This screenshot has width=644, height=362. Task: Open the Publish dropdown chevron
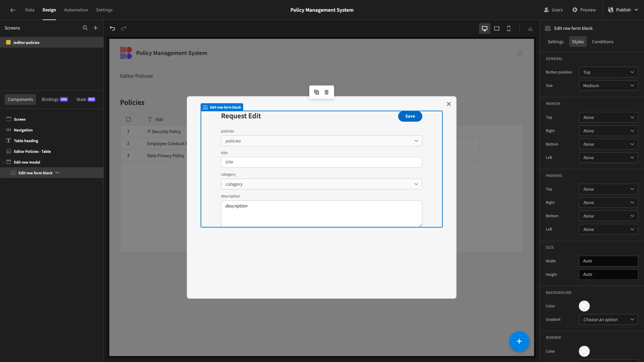point(636,10)
